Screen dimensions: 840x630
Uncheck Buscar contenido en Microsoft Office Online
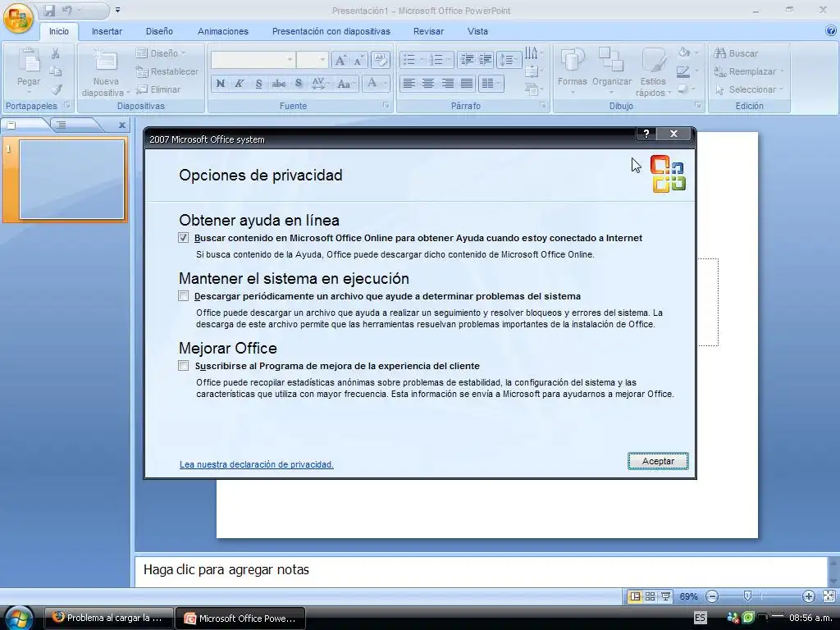(183, 237)
